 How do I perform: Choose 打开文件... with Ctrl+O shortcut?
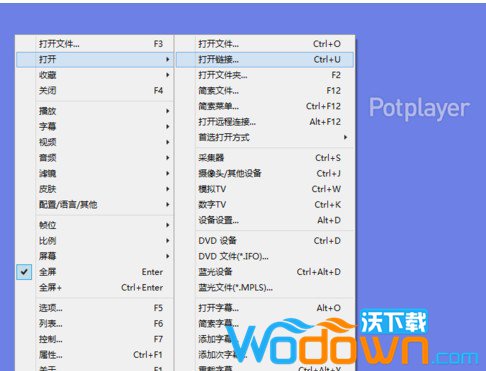[x=265, y=44]
